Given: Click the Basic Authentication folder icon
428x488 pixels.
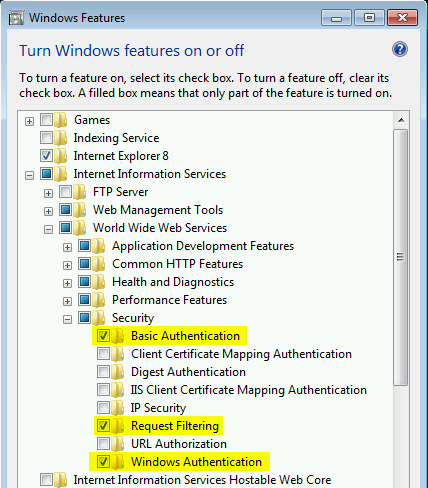Looking at the screenshot, I should 118,336.
